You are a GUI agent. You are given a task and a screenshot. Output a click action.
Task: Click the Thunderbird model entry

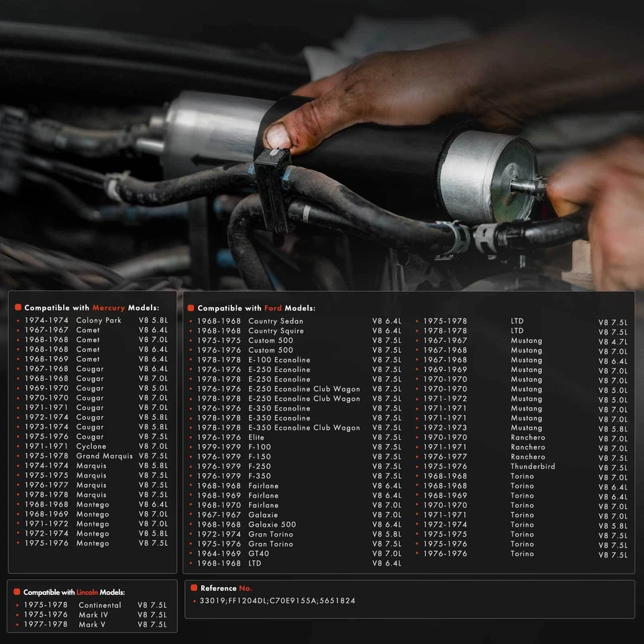click(533, 466)
